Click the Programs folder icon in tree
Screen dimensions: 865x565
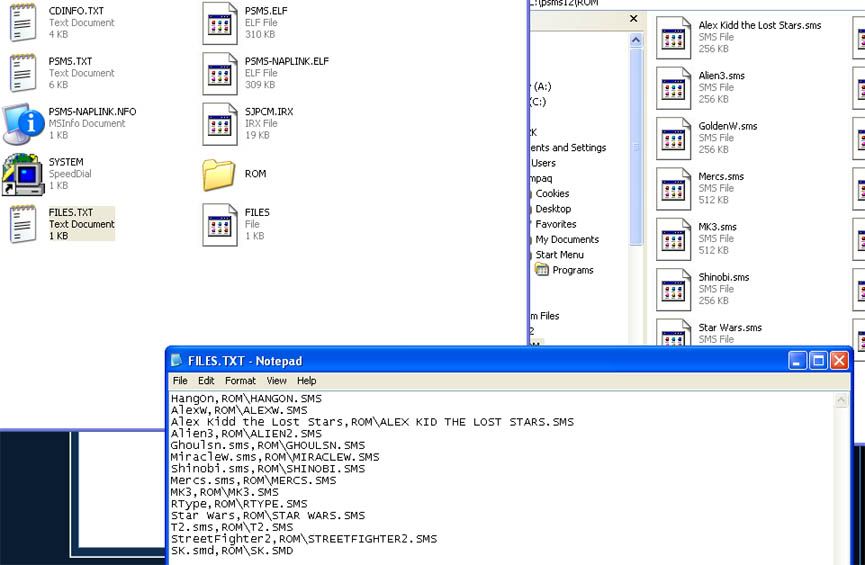coord(542,269)
